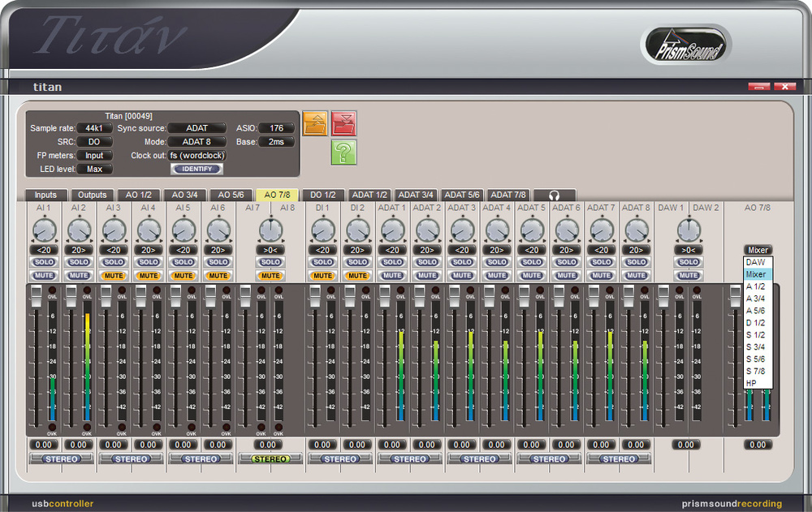Click the AI 7/AI 8 balance knob

270,230
